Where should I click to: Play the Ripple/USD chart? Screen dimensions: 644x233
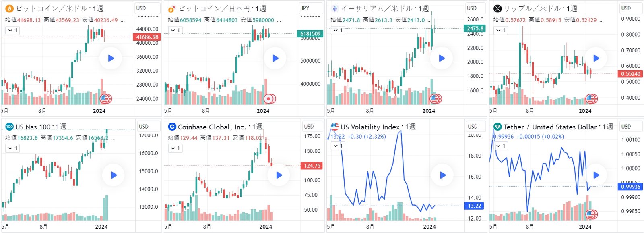tap(596, 58)
